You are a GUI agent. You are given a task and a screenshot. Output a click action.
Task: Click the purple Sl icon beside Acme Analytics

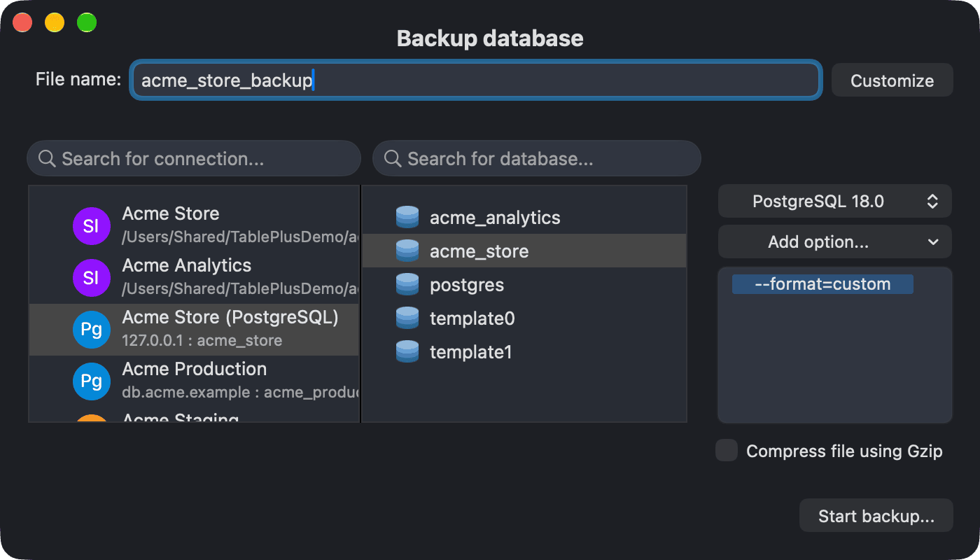tap(92, 277)
